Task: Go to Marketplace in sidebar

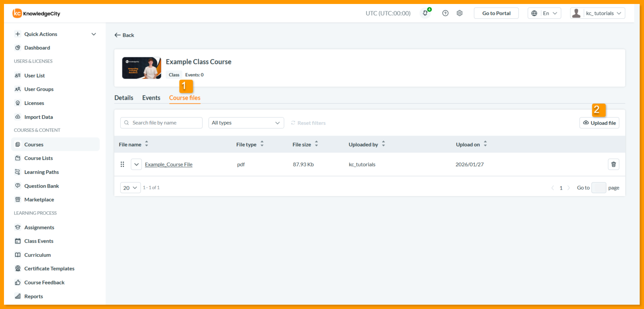Action: pyautogui.click(x=39, y=200)
